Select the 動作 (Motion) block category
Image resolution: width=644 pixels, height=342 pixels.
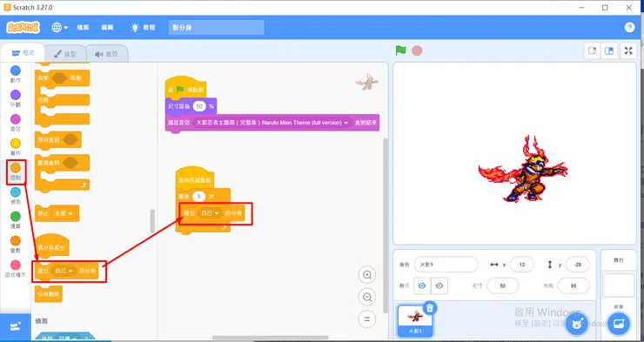coord(15,74)
